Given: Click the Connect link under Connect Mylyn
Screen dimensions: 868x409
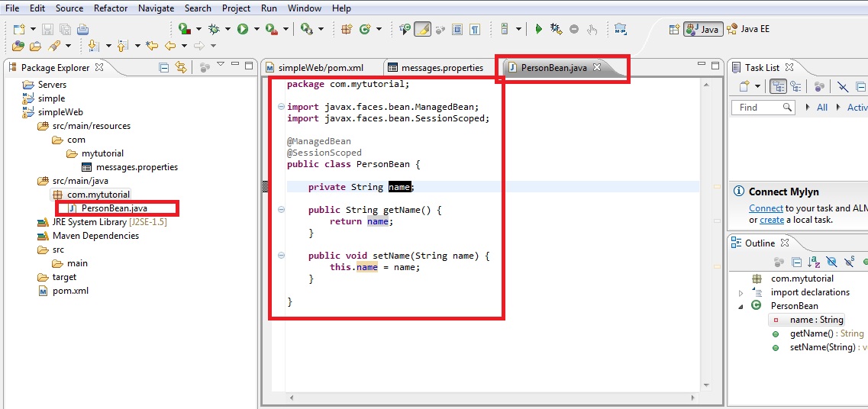Looking at the screenshot, I should (x=766, y=208).
